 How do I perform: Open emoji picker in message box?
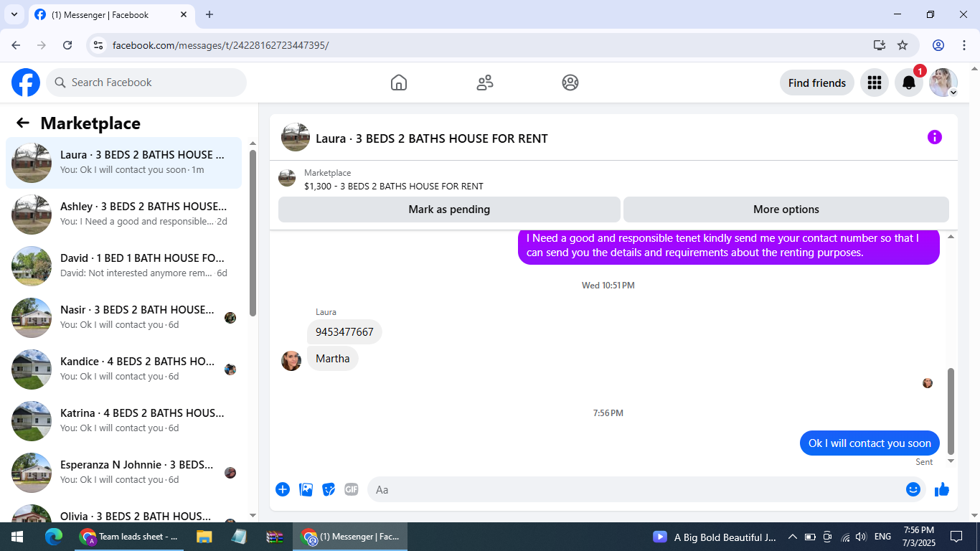tap(913, 489)
